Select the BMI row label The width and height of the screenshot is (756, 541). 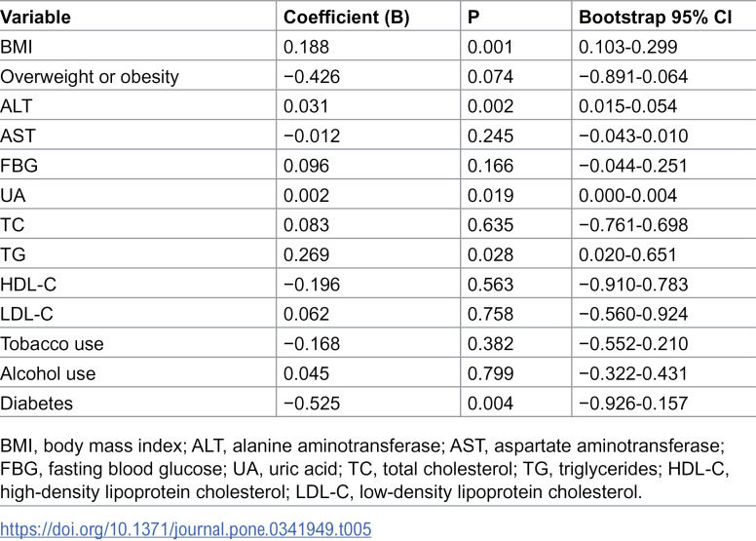coord(17,47)
